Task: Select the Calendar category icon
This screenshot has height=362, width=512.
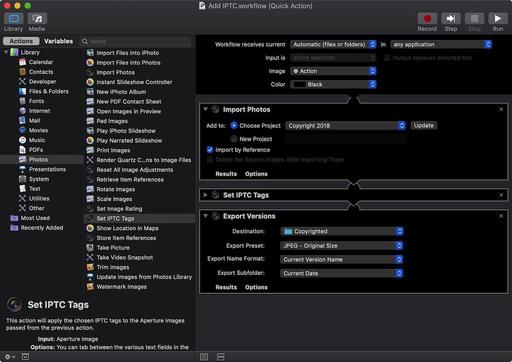Action: (22, 62)
